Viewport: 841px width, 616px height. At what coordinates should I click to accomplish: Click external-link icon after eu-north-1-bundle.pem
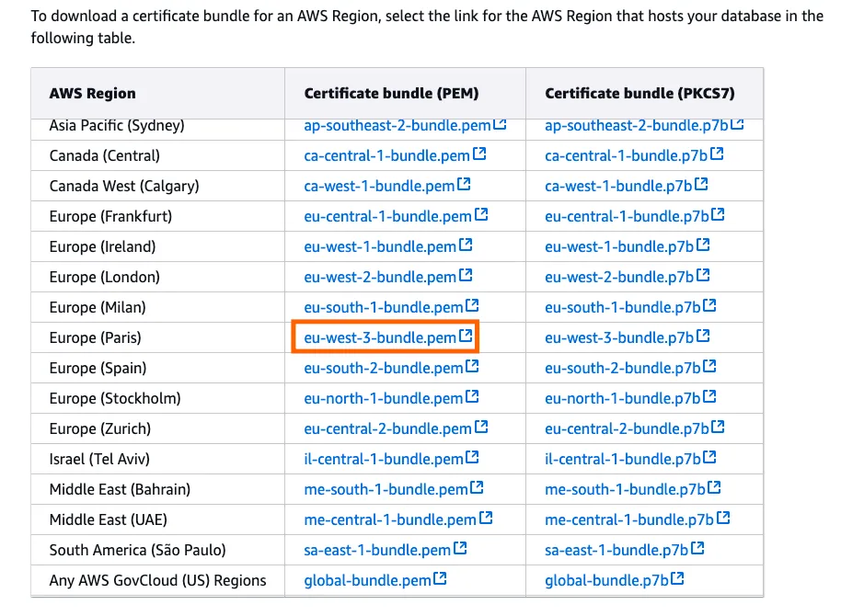tap(472, 396)
